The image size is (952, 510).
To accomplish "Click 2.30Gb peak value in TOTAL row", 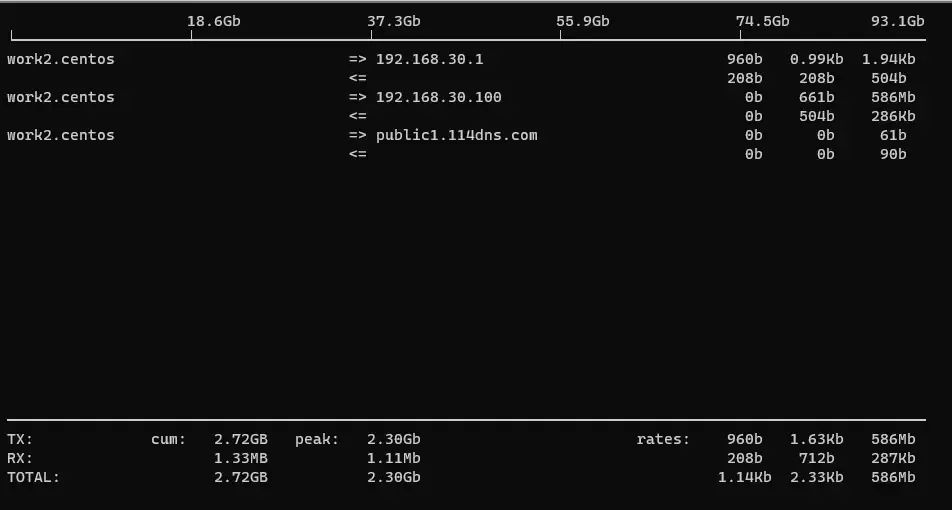I will [393, 477].
